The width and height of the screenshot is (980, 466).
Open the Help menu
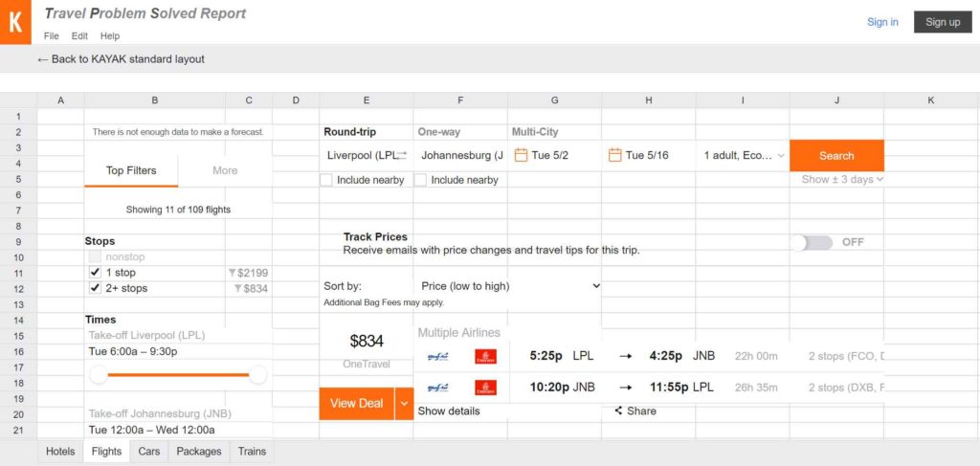[x=109, y=36]
